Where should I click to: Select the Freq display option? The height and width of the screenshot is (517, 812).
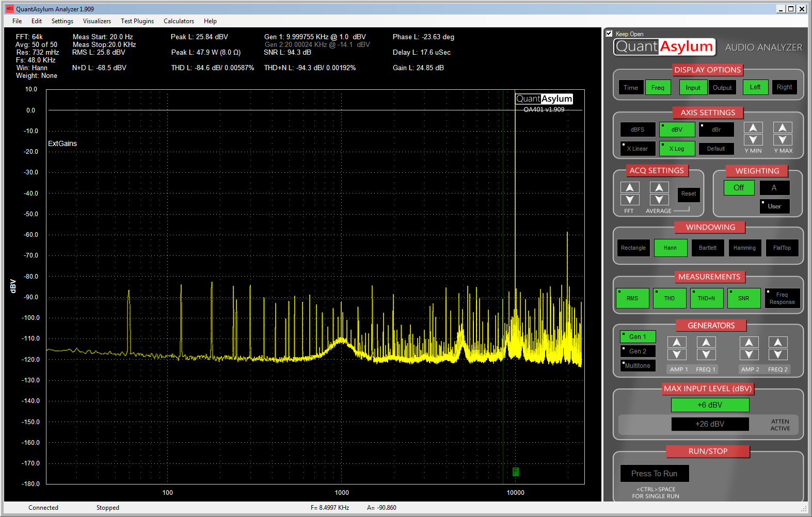(x=658, y=87)
